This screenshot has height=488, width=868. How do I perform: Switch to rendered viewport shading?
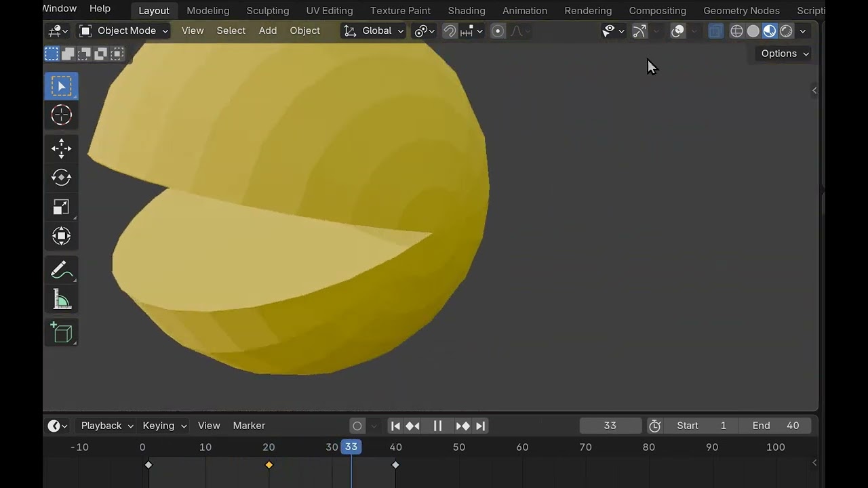pyautogui.click(x=786, y=30)
